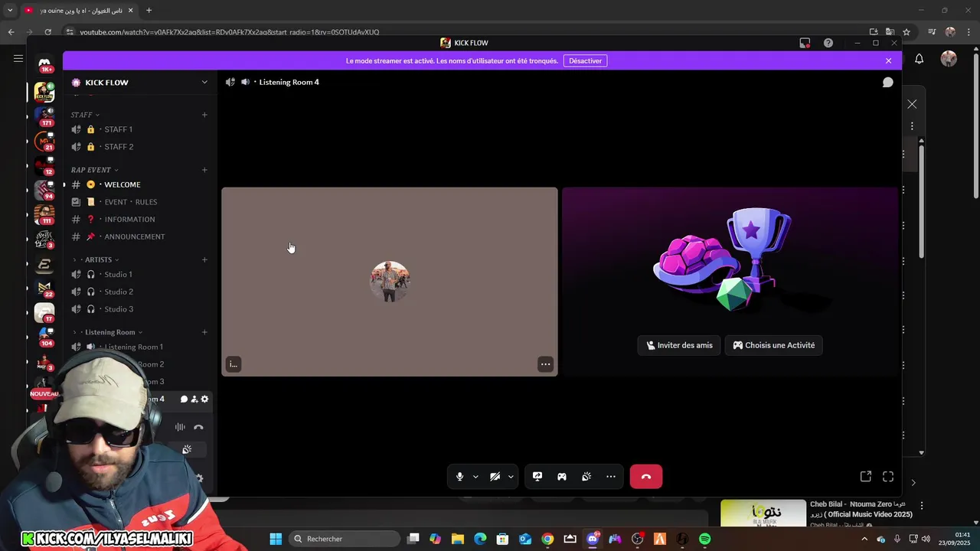This screenshot has width=980, height=551.
Task: Start an activity with the controller icon
Action: (x=562, y=476)
